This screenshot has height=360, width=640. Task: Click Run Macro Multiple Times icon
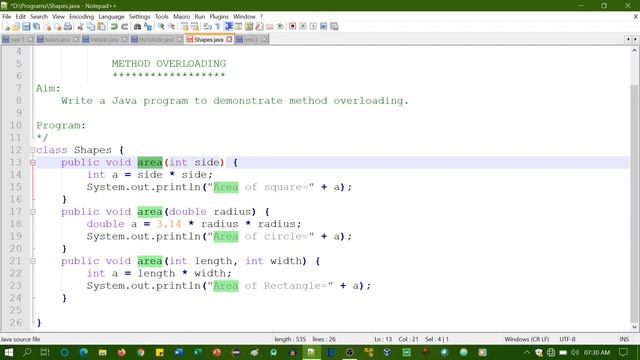323,27
